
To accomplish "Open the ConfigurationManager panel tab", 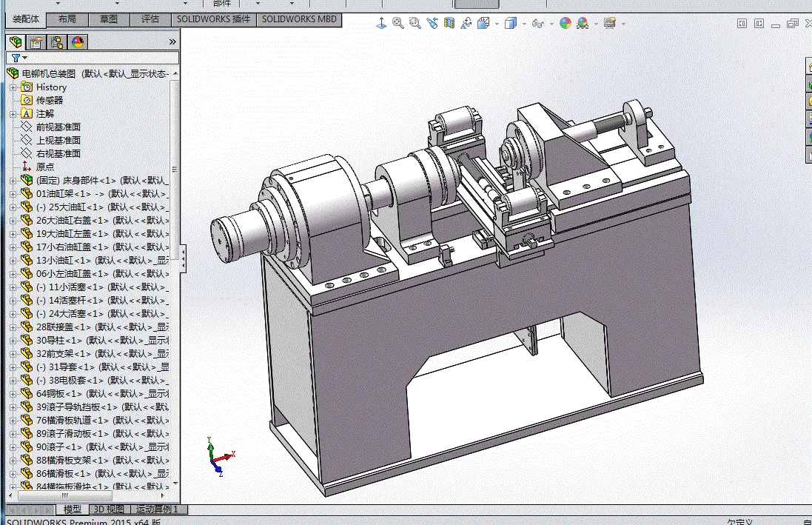I will [x=56, y=42].
